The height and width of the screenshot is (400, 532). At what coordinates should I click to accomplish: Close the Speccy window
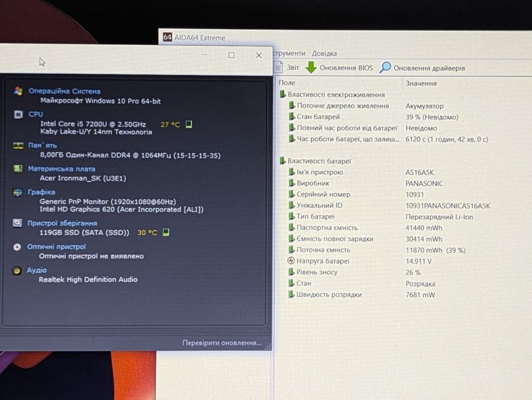coord(258,56)
